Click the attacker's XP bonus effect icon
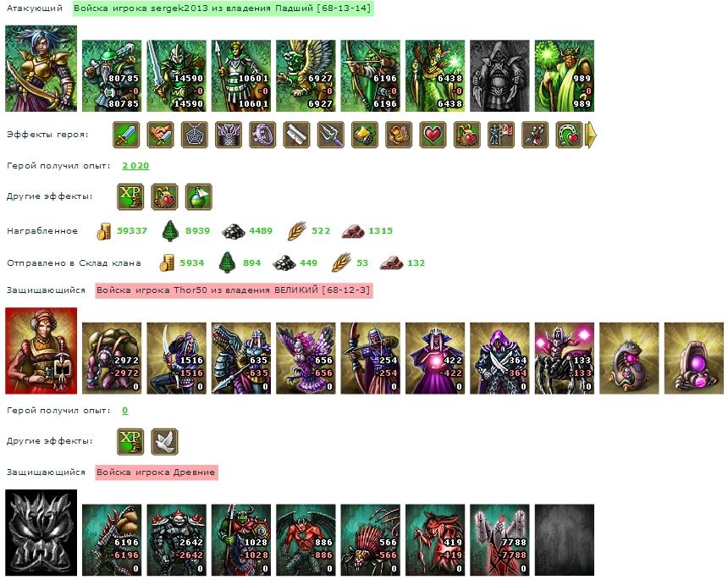Screen dimensions: 728x580 coord(130,196)
